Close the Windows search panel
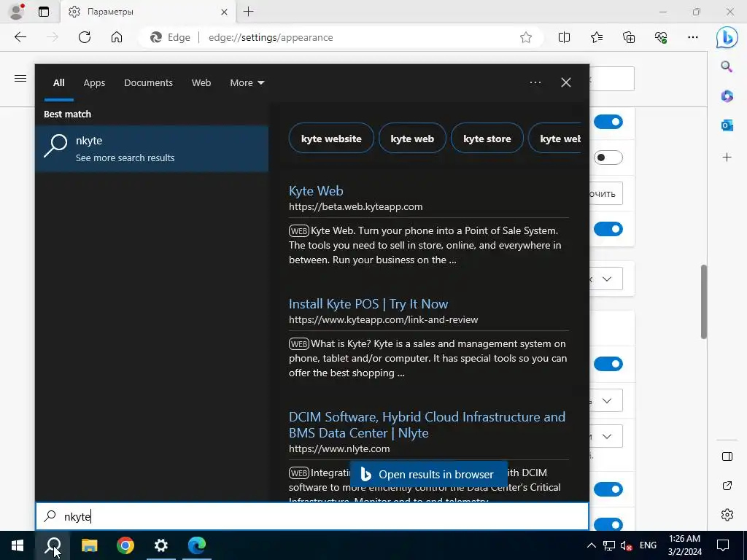This screenshot has width=747, height=560. click(566, 82)
